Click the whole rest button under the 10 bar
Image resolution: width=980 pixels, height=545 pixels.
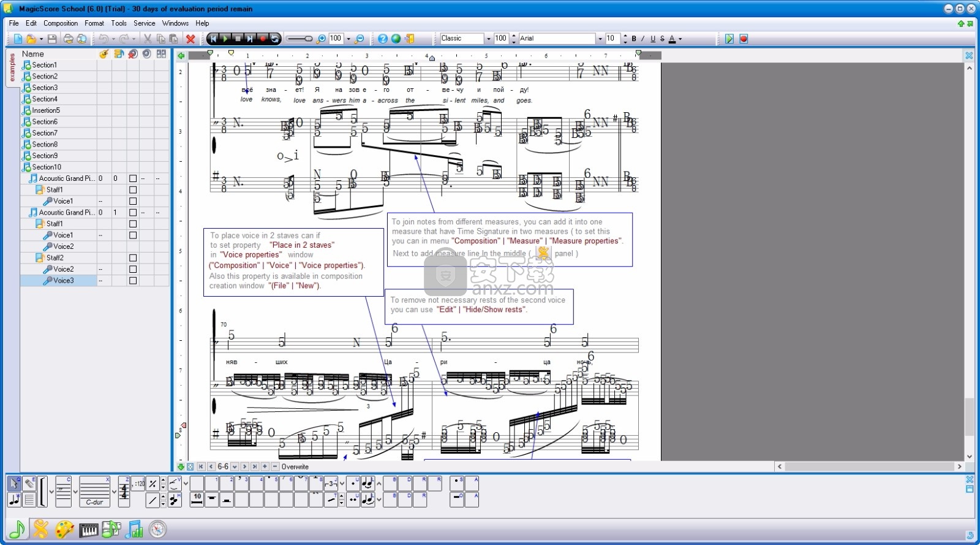[x=212, y=500]
